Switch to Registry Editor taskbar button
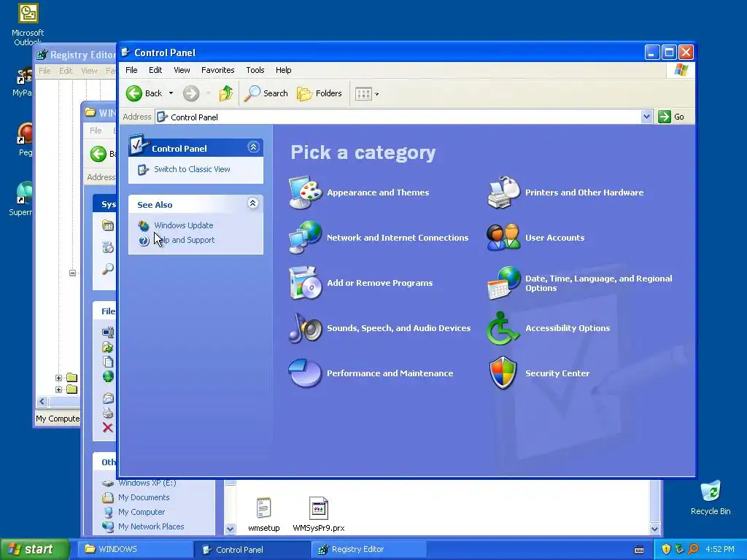The image size is (747, 560). (x=368, y=549)
